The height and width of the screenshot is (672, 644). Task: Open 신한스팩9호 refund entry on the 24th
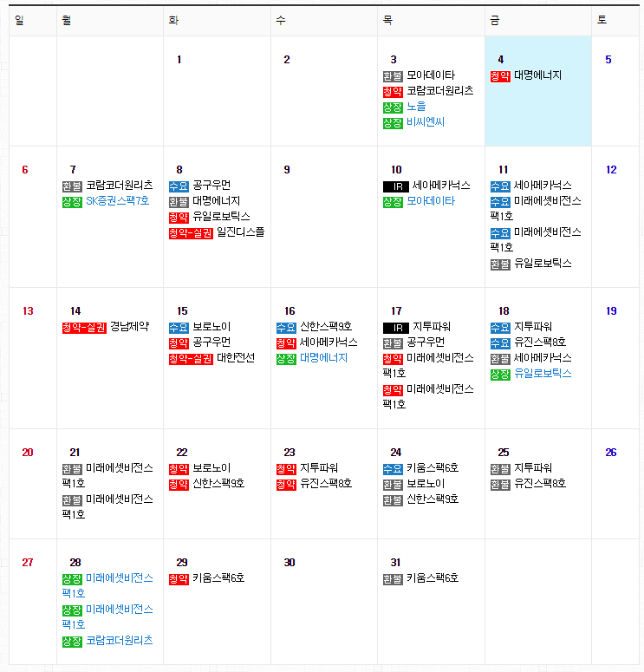pos(433,499)
